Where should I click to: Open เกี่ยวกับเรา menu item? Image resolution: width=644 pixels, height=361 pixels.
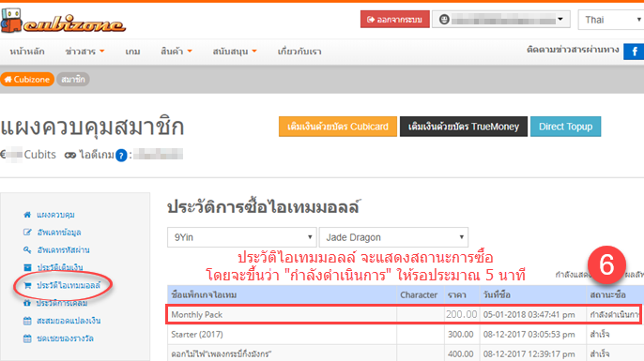(299, 52)
